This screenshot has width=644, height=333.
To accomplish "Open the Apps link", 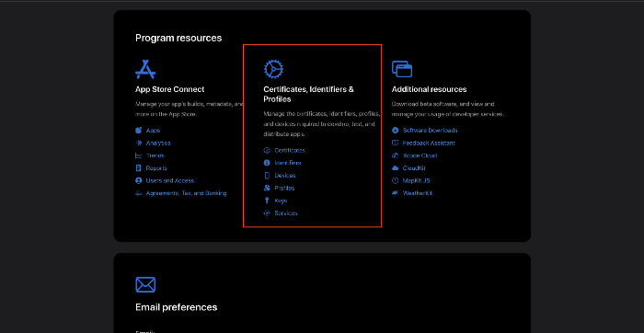I will pyautogui.click(x=154, y=130).
